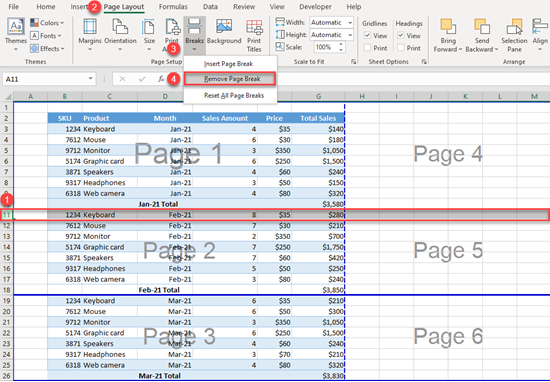Click the $3,850 Feb total cell
The image size is (550, 382).
click(318, 290)
